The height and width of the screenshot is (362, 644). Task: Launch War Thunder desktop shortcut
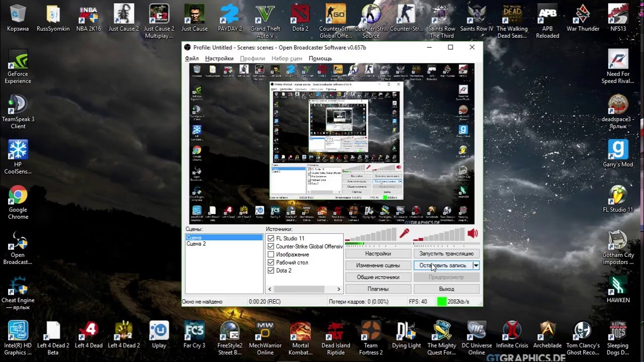tap(583, 18)
